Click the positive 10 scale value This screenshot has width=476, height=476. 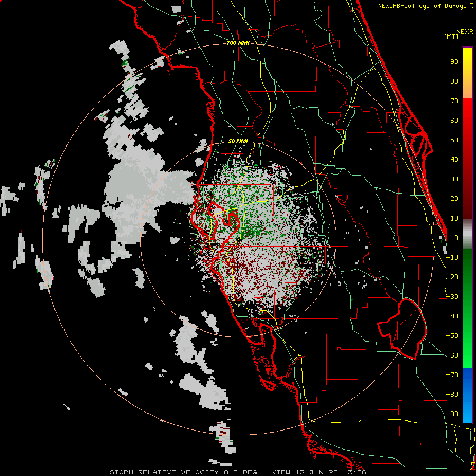point(454,218)
